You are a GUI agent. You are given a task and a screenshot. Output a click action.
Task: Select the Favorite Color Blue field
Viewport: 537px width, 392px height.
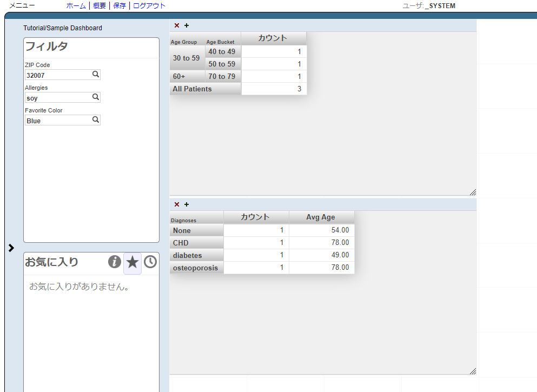tap(57, 121)
